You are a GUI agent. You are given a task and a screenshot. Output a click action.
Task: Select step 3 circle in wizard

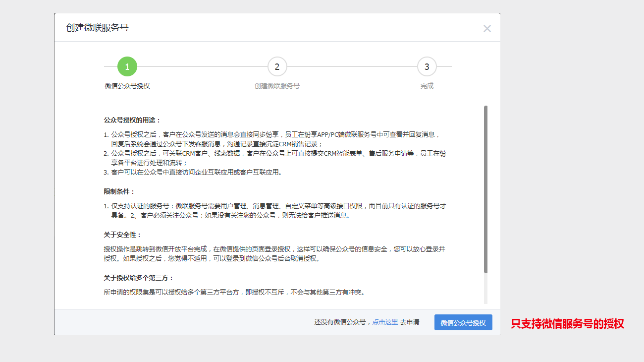click(x=427, y=66)
